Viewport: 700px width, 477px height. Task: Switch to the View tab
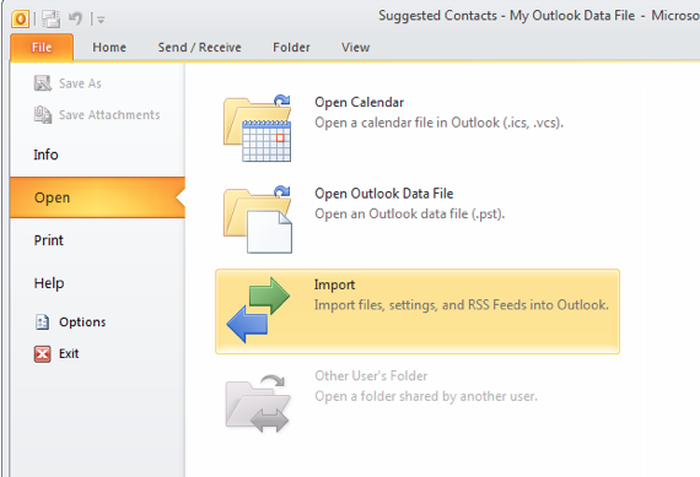356,47
